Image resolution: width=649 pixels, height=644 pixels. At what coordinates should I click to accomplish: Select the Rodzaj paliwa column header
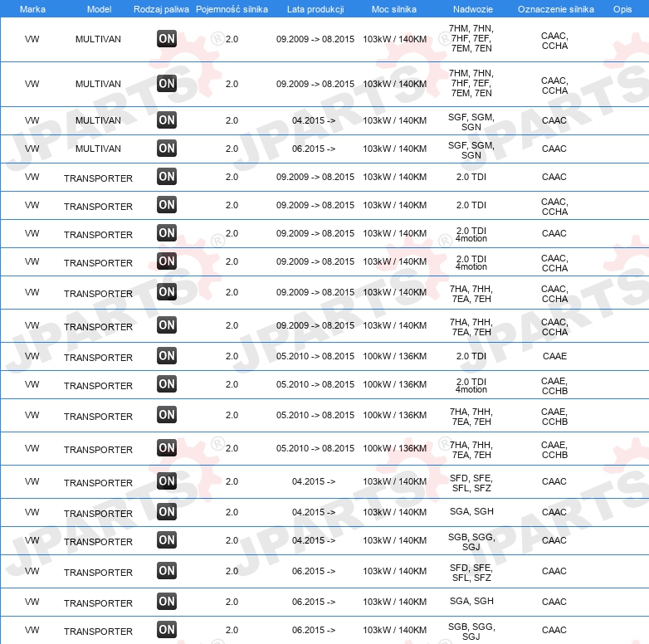tap(161, 9)
